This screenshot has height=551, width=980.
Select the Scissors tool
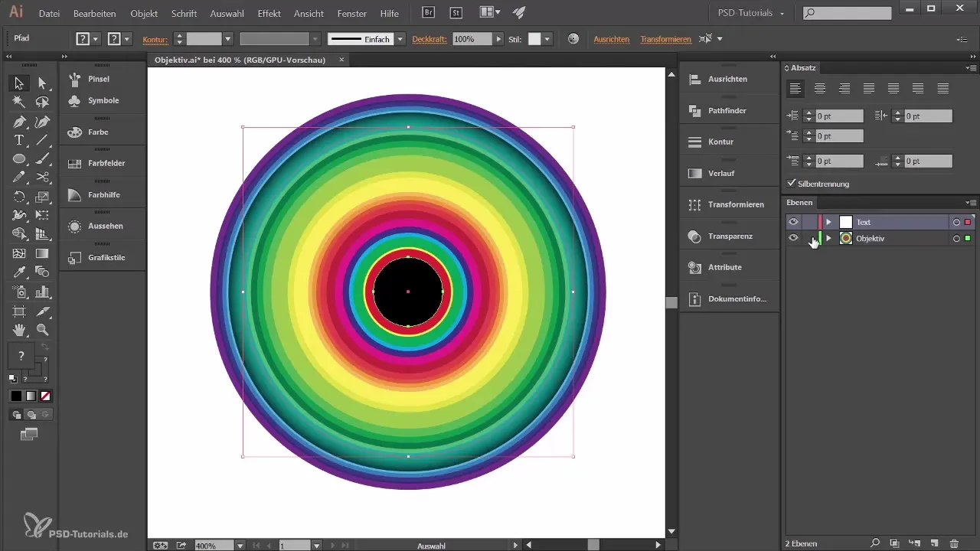click(43, 178)
